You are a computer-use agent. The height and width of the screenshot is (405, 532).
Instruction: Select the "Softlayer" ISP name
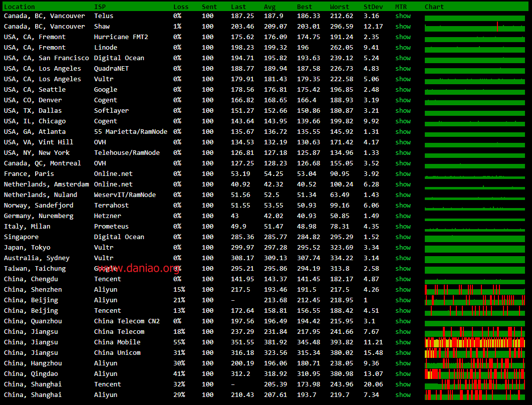pyautogui.click(x=111, y=111)
